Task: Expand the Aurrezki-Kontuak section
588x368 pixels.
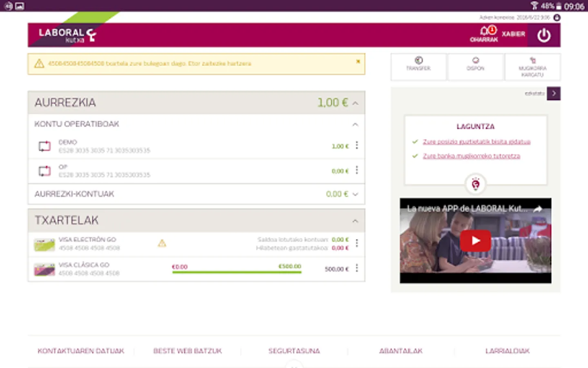Action: (x=355, y=194)
